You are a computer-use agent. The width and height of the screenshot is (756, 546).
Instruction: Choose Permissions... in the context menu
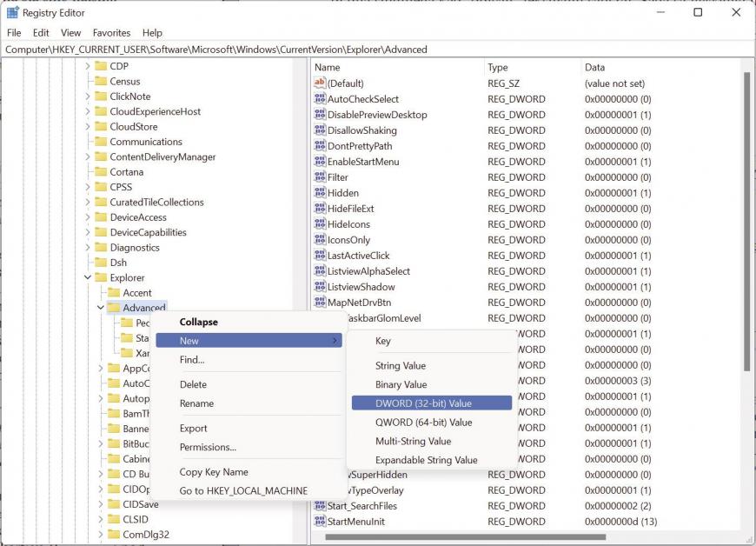pos(249,447)
